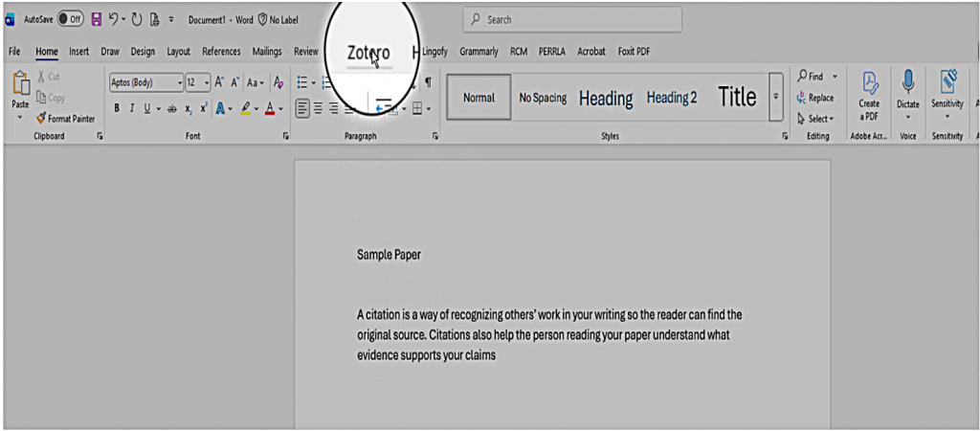Click the Undo arrow icon
This screenshot has height=431, width=980.
(114, 19)
